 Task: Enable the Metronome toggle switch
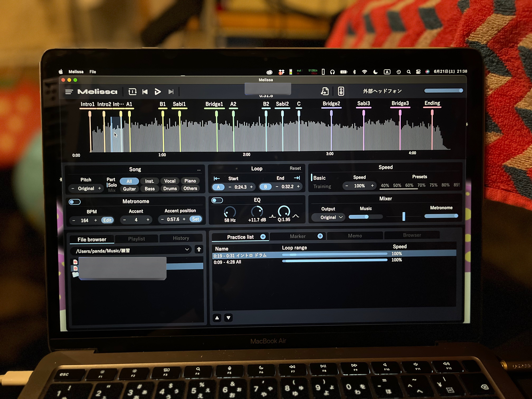75,202
